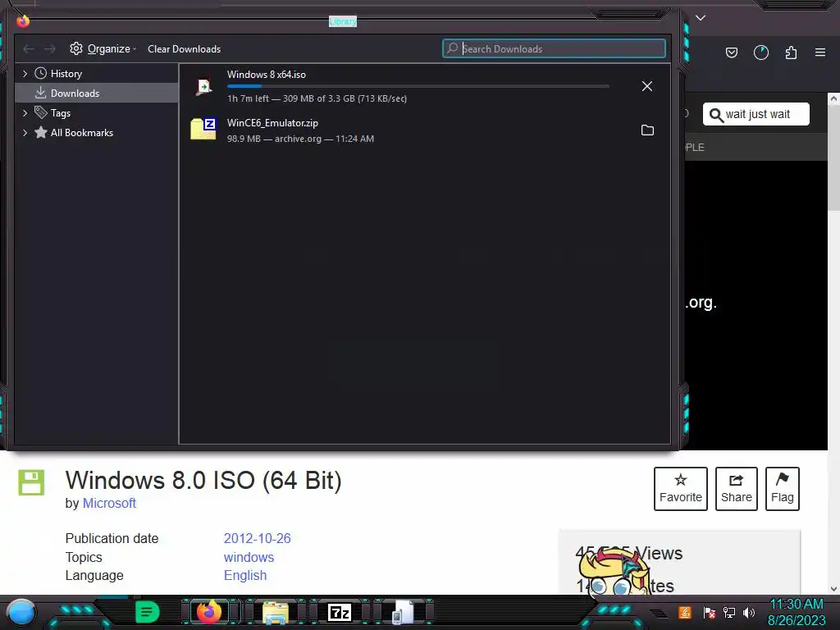840x630 pixels.
Task: Click the Flag button
Action: click(x=782, y=489)
